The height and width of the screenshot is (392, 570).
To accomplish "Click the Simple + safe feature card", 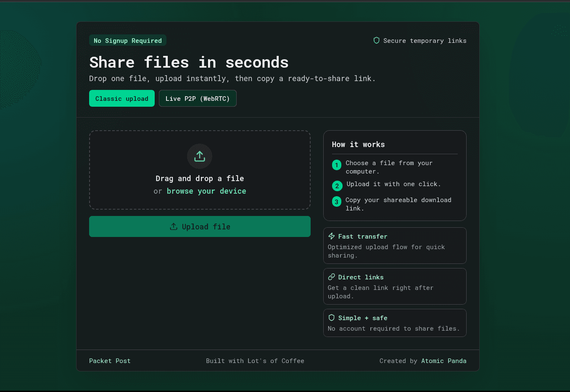I will (395, 323).
